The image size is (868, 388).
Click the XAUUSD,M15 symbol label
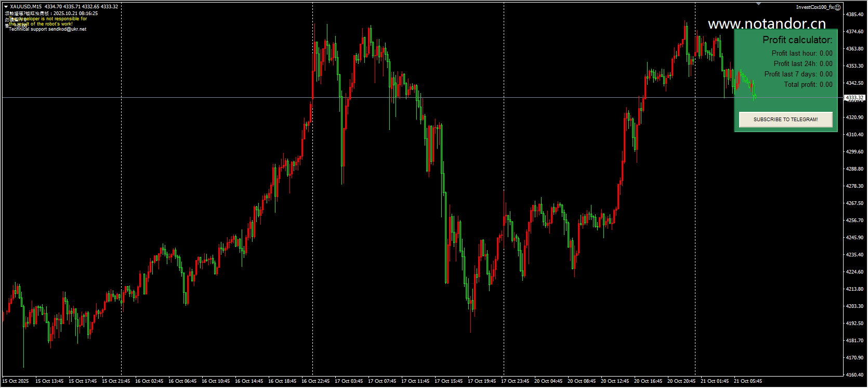click(26, 7)
